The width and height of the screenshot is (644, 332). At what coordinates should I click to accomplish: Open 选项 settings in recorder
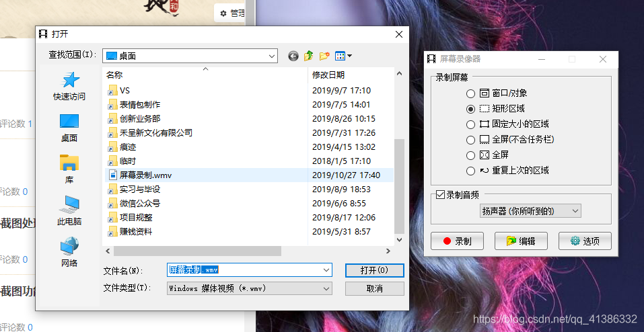(585, 241)
